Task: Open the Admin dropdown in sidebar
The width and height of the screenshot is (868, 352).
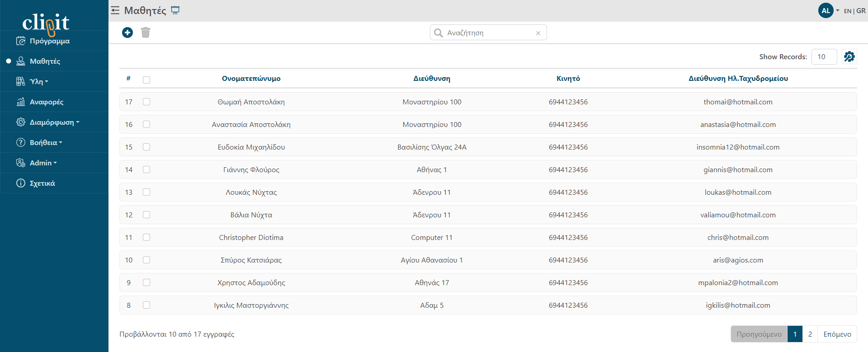Action: [43, 163]
